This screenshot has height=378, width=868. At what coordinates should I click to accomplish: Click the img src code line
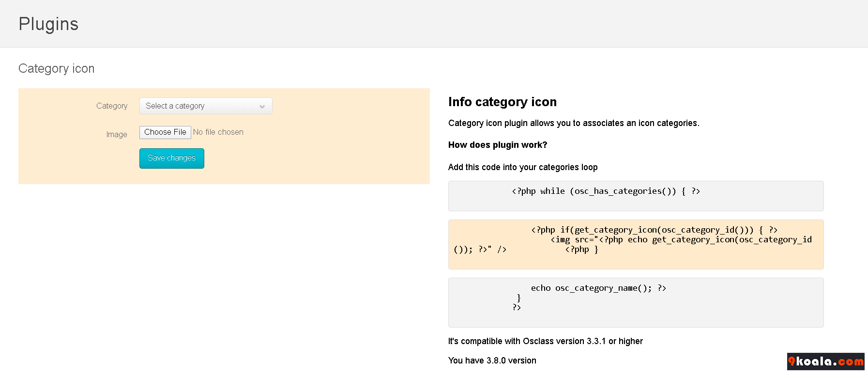[681, 240]
